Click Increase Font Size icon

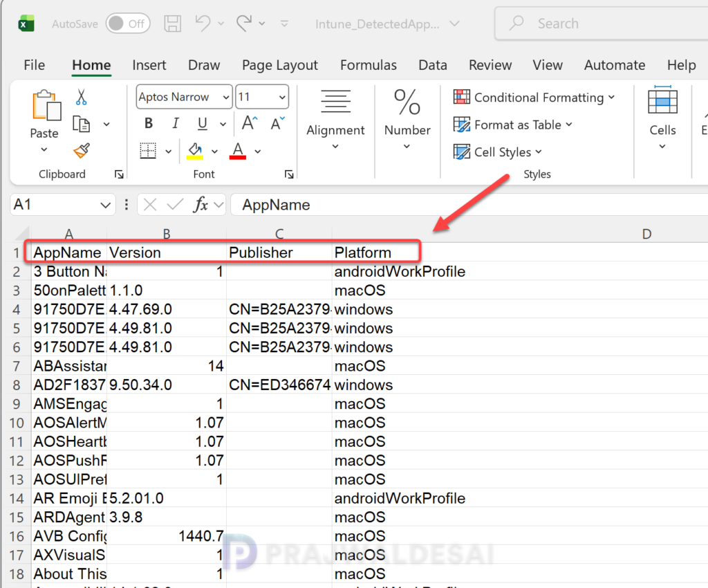(250, 123)
